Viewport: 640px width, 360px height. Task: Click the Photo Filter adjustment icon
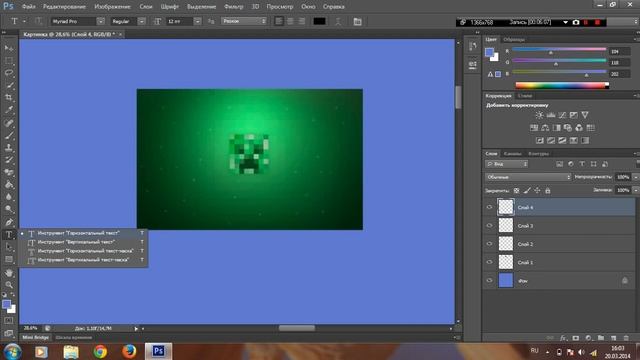click(x=568, y=128)
